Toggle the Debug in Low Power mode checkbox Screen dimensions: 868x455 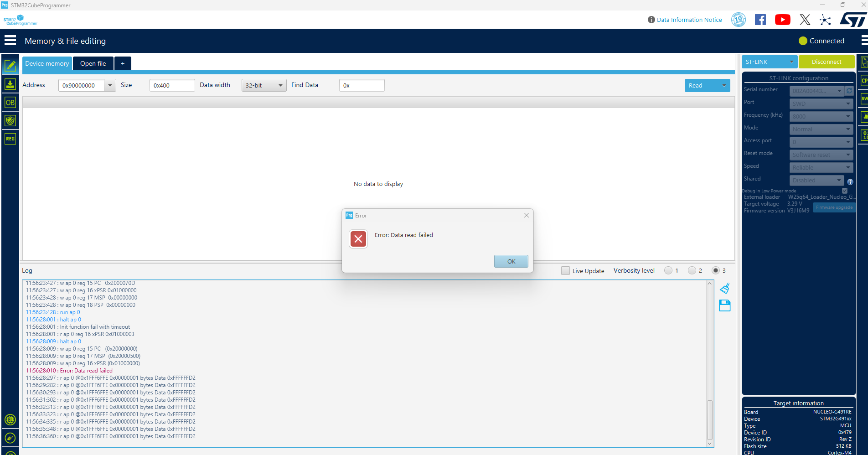coord(844,191)
